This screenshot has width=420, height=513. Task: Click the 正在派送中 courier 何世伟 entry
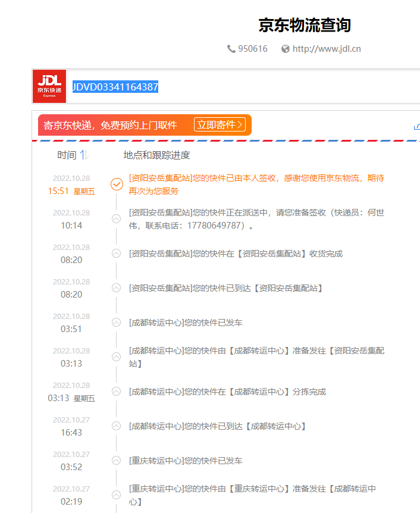tap(256, 219)
